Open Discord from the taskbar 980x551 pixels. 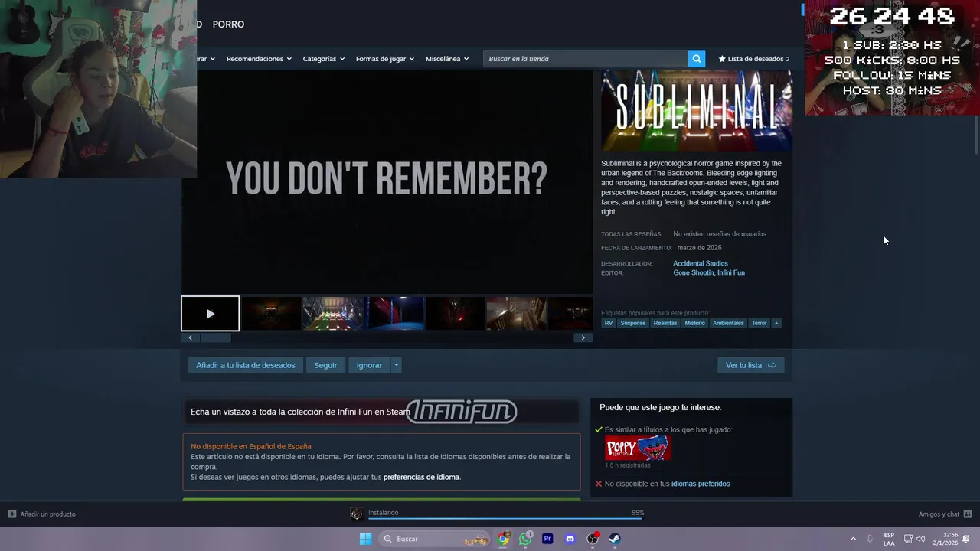coord(570,539)
